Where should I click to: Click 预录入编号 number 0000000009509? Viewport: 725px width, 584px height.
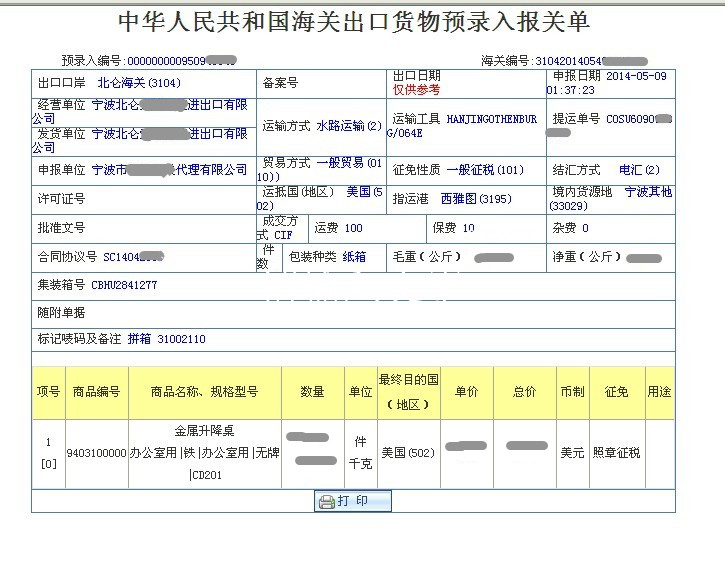pos(166,61)
